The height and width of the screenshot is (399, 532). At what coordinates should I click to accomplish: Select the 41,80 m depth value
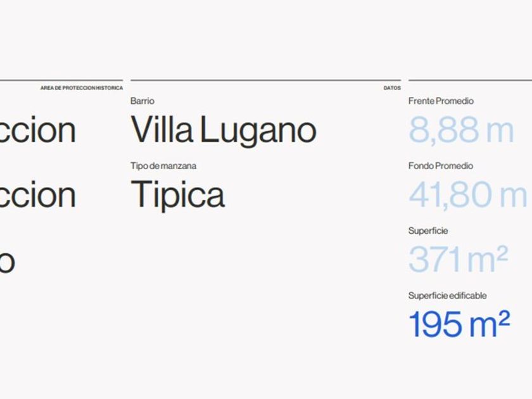467,194
